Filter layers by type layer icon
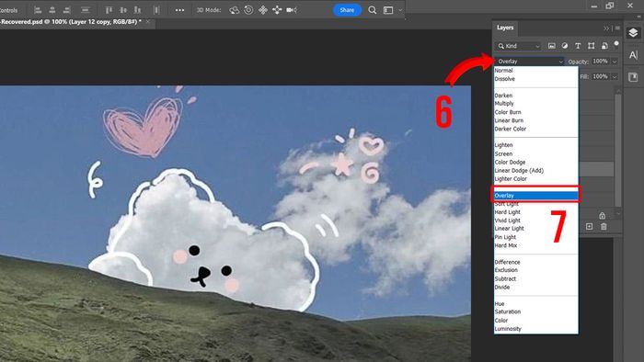Screen dimensions: 644x362 click(578, 46)
